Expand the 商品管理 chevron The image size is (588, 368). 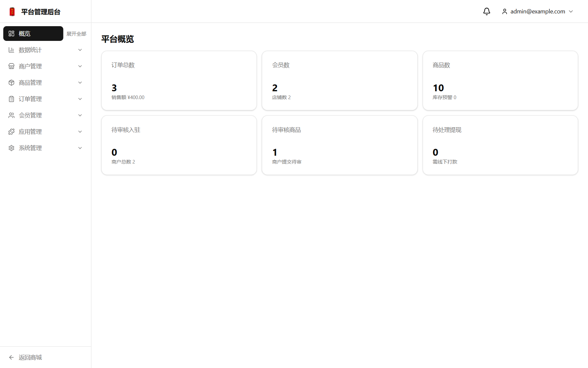click(80, 82)
